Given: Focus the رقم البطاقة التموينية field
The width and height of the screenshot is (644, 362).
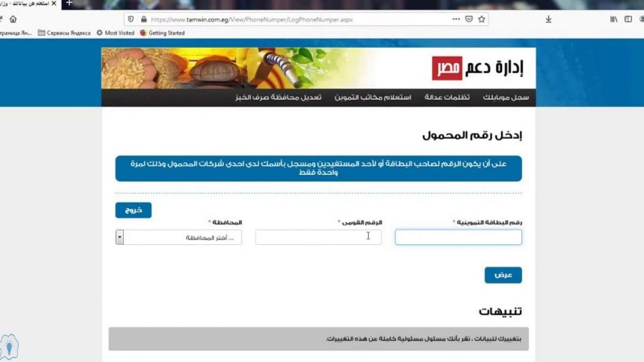Looking at the screenshot, I should coord(458,237).
